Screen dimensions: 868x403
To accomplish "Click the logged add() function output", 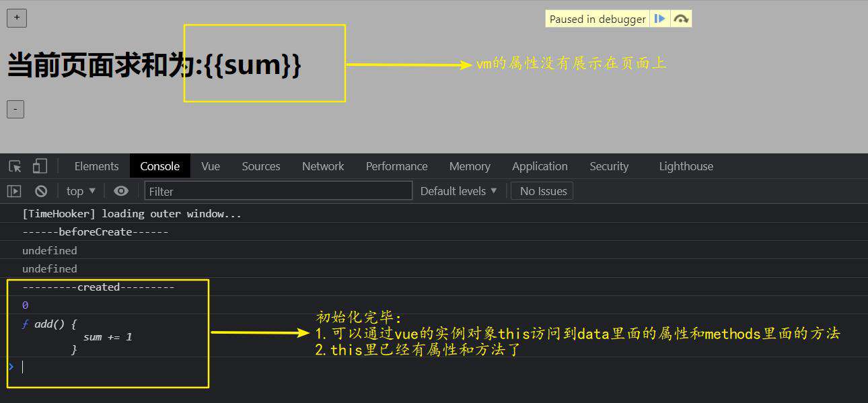I will click(x=77, y=336).
